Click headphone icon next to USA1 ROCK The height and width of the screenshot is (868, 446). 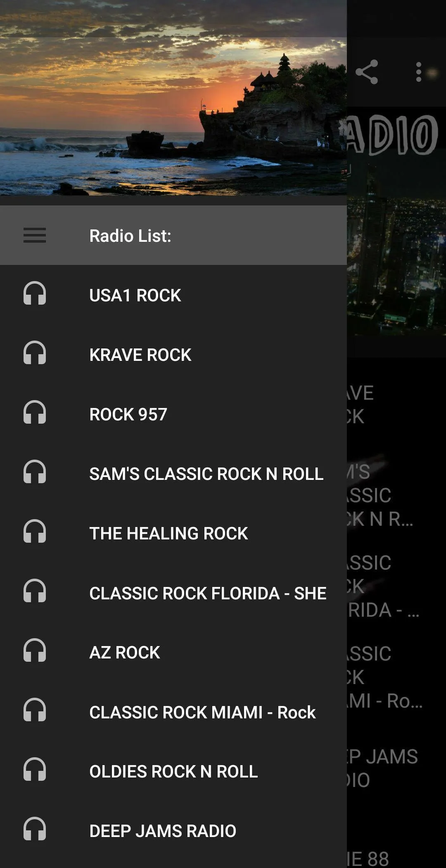[x=35, y=293]
